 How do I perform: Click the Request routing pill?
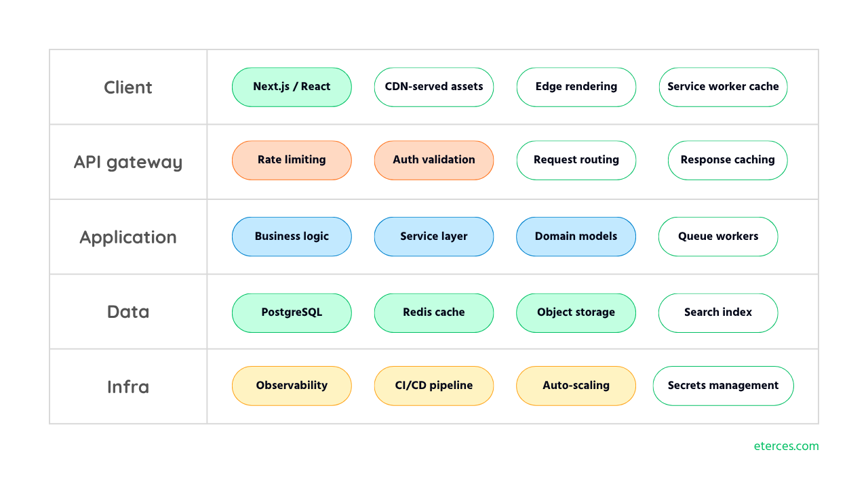(x=576, y=160)
